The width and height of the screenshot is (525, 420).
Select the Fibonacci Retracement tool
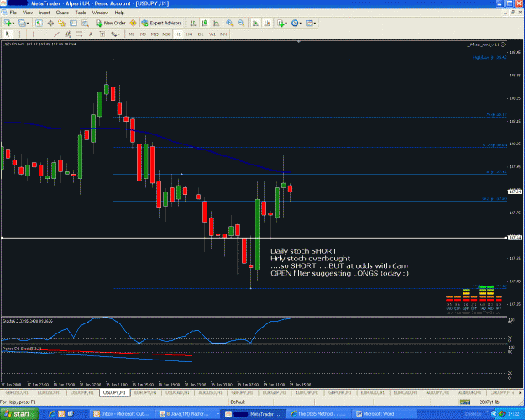pos(79,34)
